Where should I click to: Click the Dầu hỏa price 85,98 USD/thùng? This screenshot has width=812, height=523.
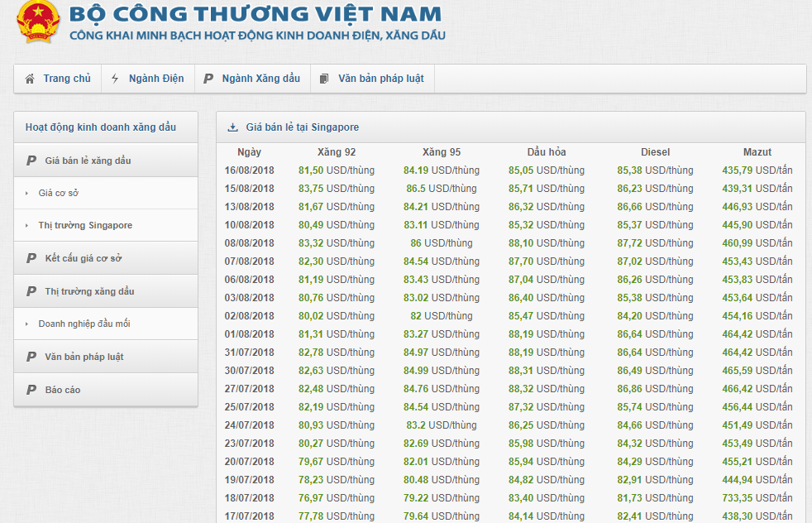(x=547, y=444)
